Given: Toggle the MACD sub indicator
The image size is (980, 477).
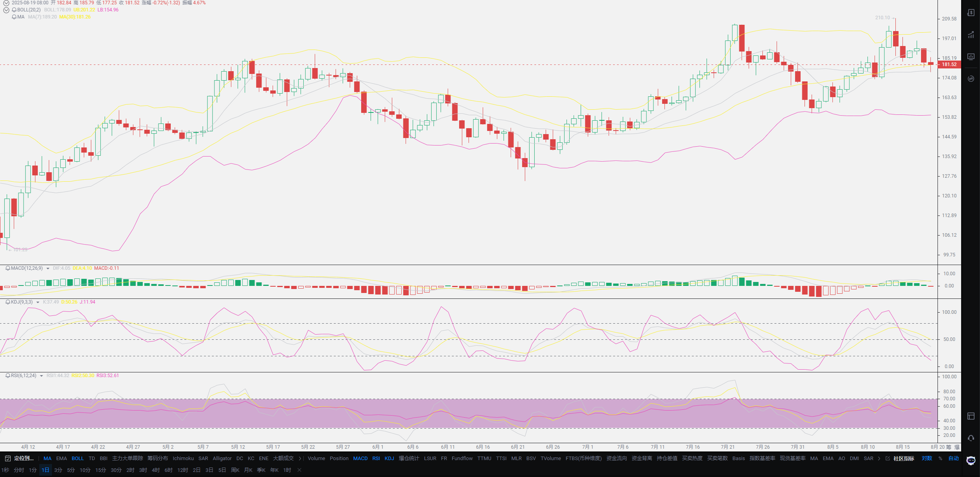Looking at the screenshot, I should [x=360, y=459].
